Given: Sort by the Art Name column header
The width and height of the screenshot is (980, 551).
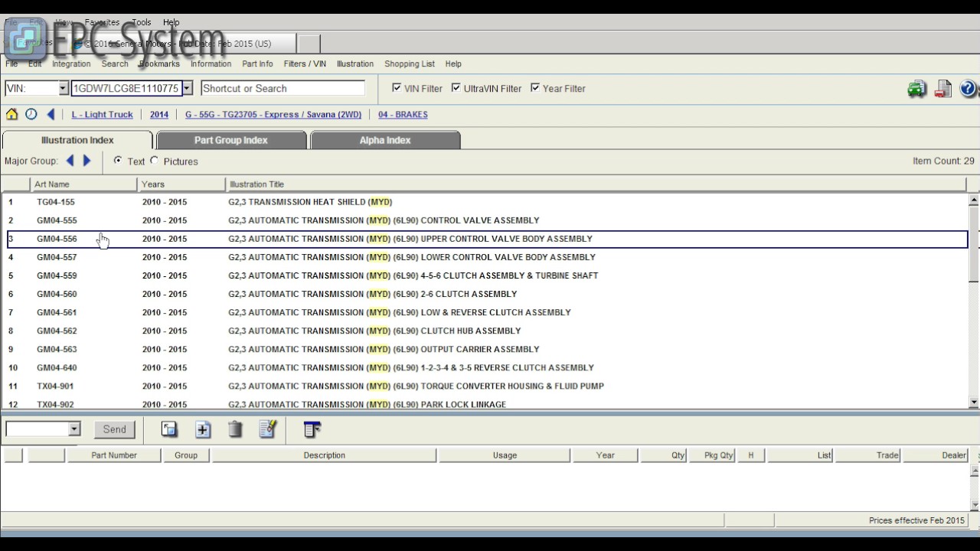Looking at the screenshot, I should [x=83, y=184].
